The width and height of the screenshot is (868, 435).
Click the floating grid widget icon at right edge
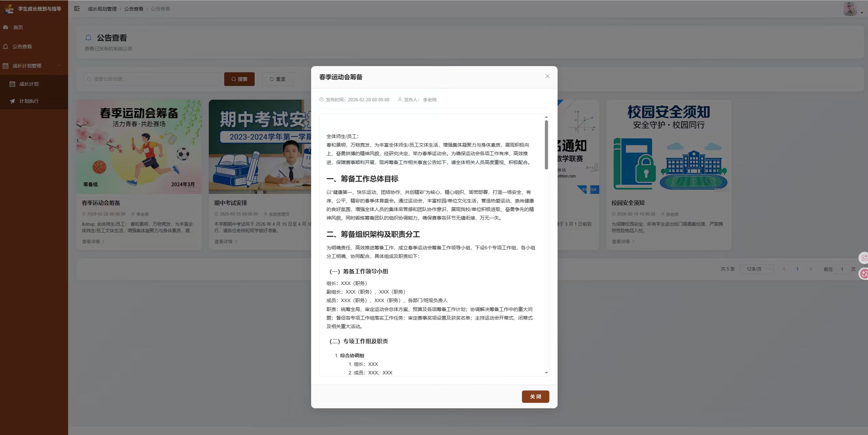pyautogui.click(x=864, y=258)
